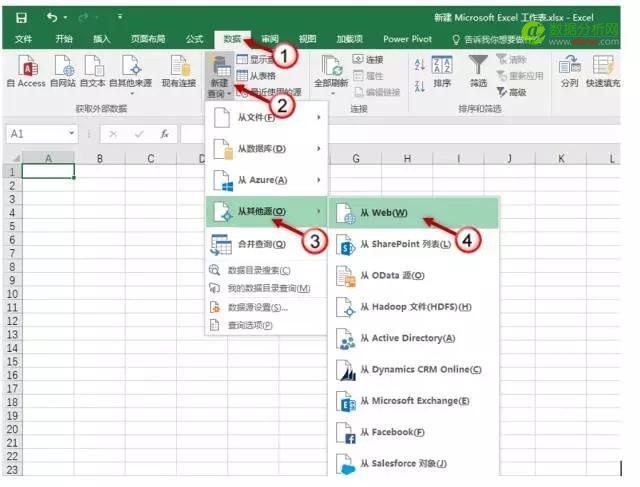This screenshot has height=487, width=640.
Task: Click the 高级 filter button
Action: 511,92
